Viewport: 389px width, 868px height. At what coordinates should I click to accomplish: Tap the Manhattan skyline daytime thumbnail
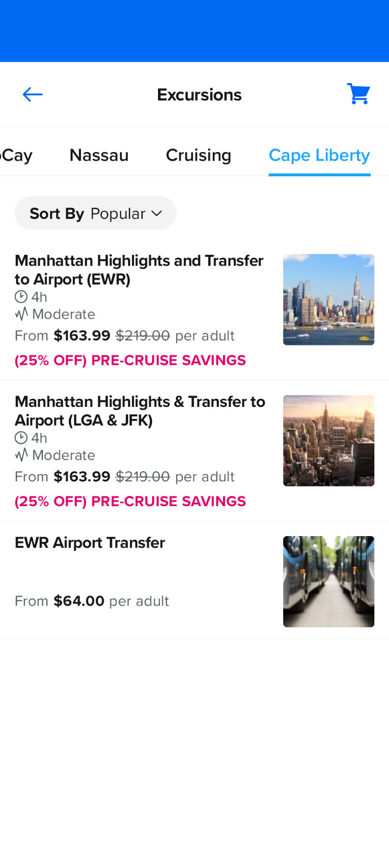pyautogui.click(x=329, y=299)
